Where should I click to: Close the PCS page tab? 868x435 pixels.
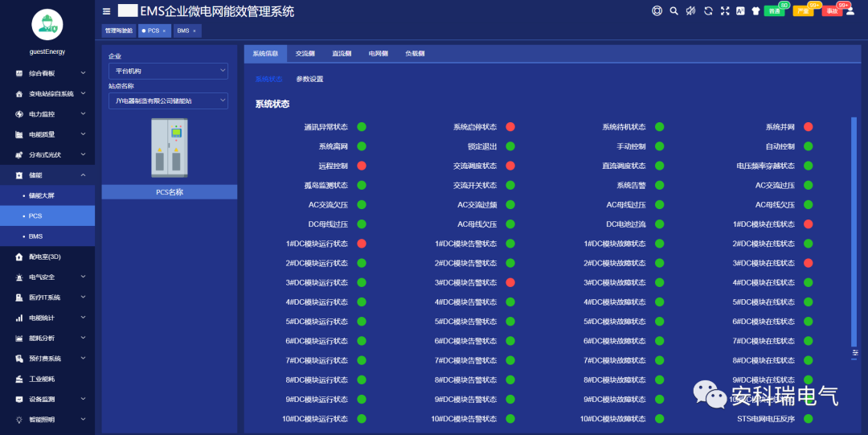click(x=164, y=31)
